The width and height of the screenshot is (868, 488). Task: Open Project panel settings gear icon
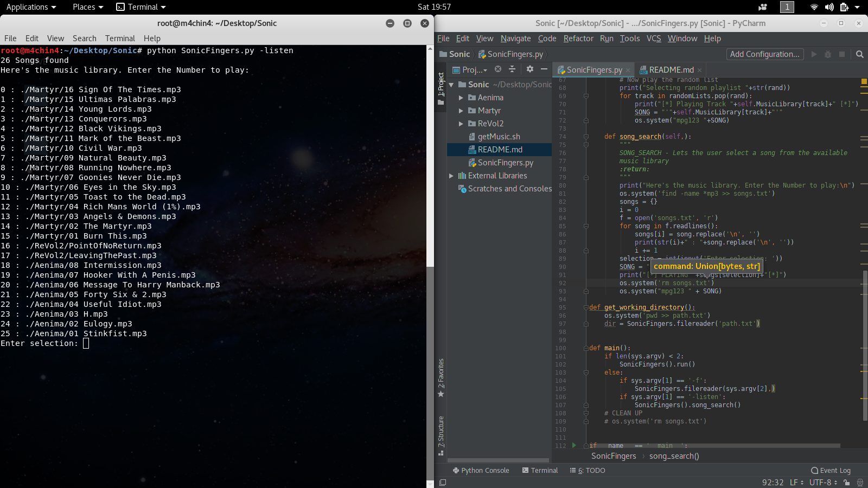(530, 69)
